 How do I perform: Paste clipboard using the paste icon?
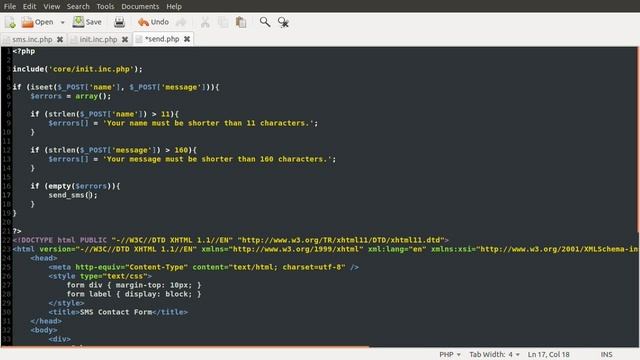(241, 22)
